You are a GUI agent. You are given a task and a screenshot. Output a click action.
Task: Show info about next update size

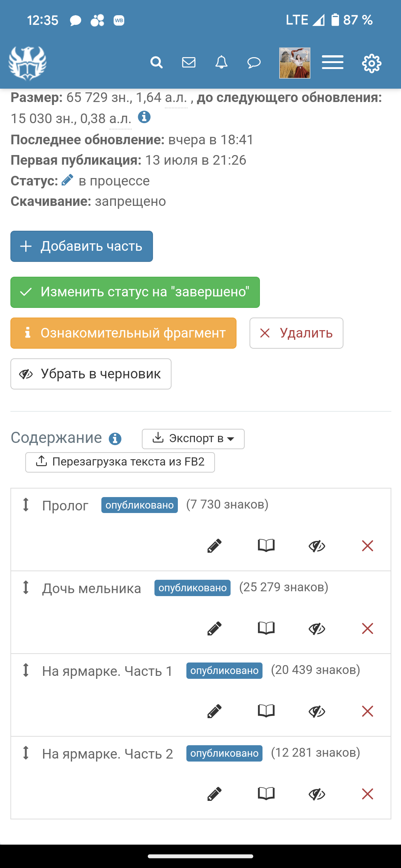point(144,117)
